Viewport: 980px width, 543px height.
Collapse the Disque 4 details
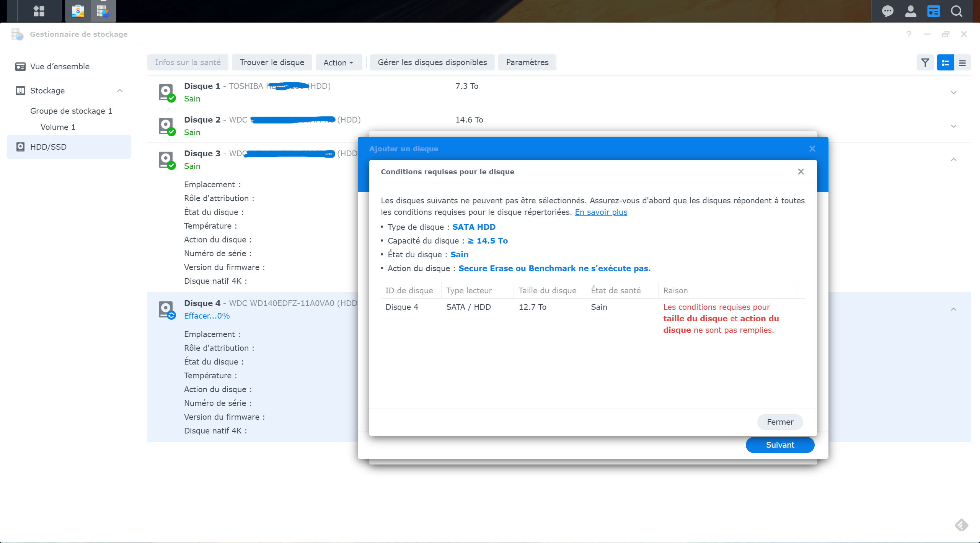[953, 309]
